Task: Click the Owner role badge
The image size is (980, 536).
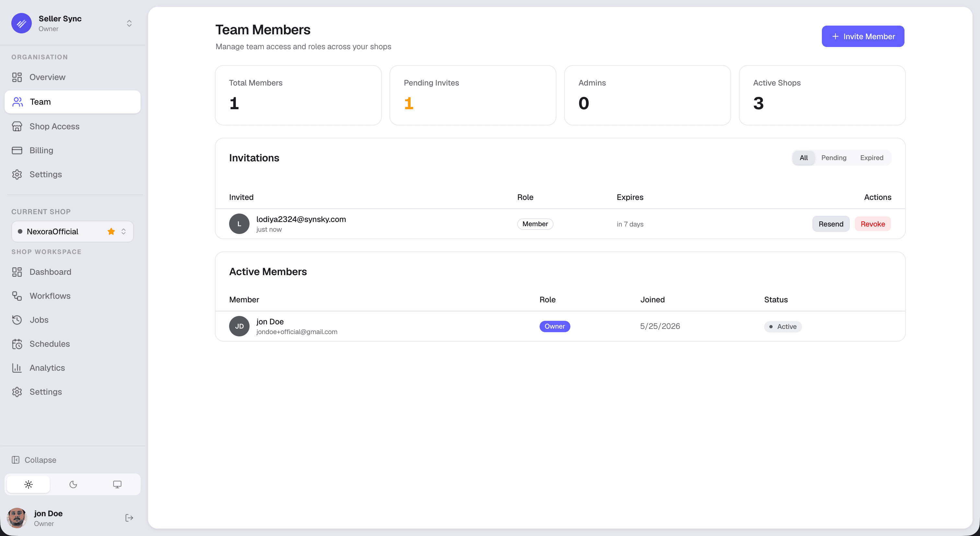Action: pyautogui.click(x=555, y=326)
